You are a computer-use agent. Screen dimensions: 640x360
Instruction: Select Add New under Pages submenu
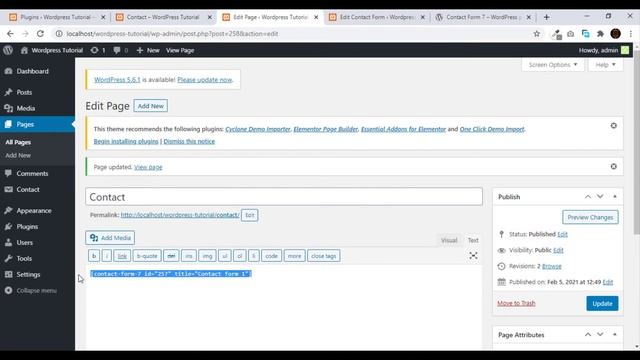(18, 156)
